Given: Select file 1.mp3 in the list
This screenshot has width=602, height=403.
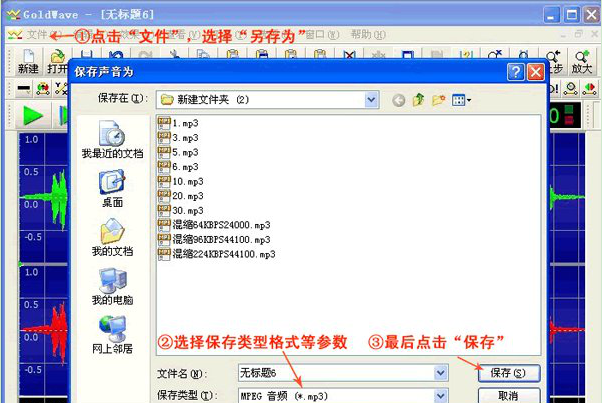Looking at the screenshot, I should pyautogui.click(x=178, y=123).
